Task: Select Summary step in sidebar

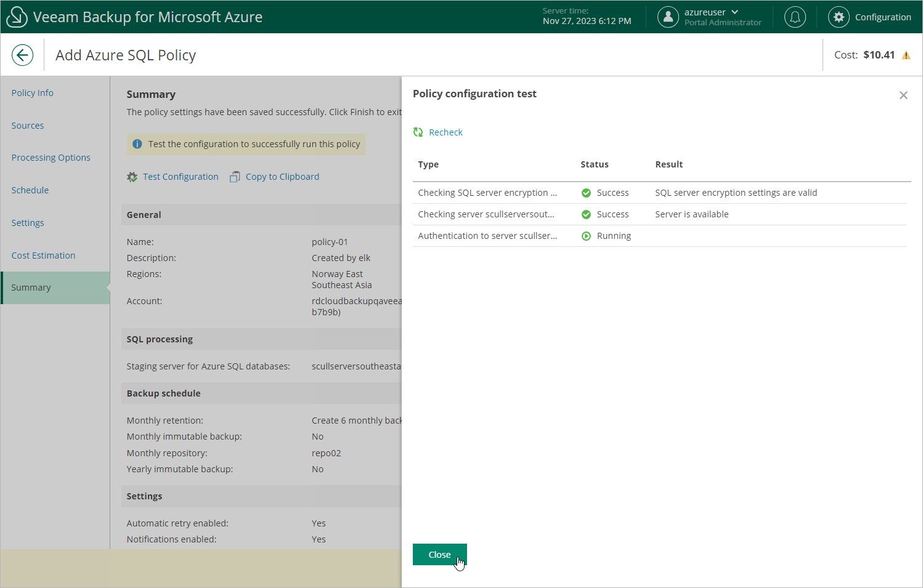Action: pyautogui.click(x=55, y=288)
